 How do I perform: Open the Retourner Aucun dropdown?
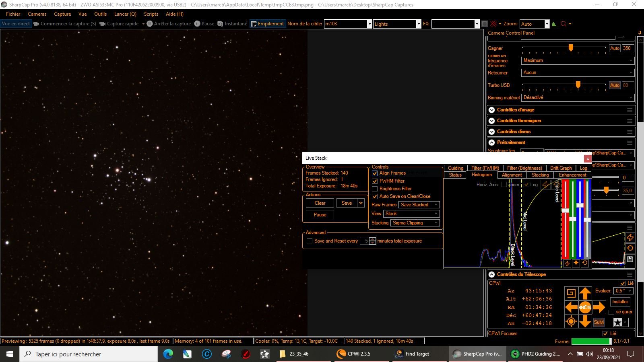578,72
